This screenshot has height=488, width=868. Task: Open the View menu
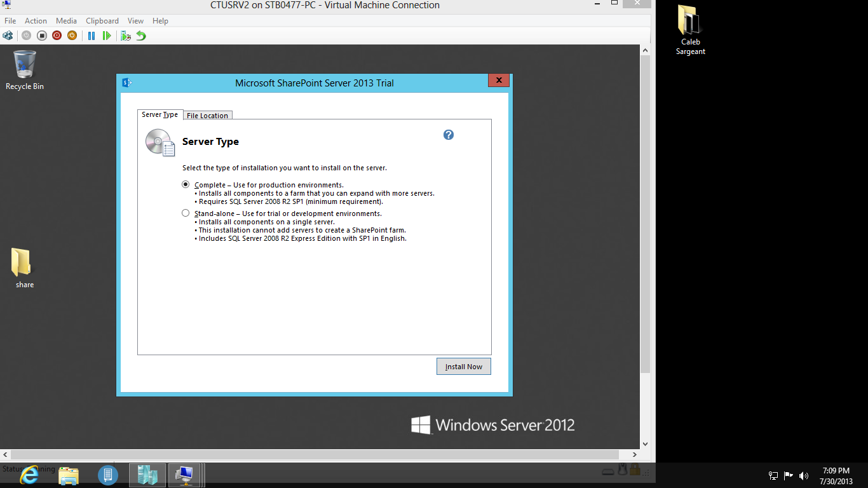click(x=135, y=21)
